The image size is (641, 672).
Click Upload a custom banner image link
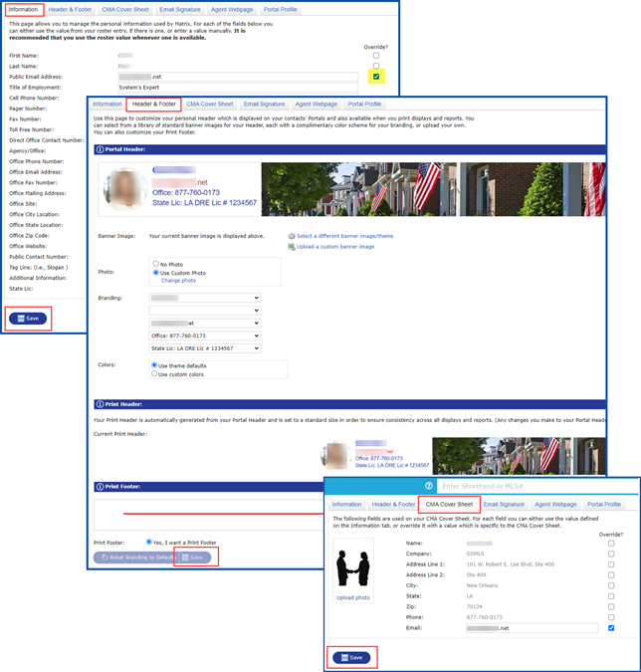pos(335,247)
